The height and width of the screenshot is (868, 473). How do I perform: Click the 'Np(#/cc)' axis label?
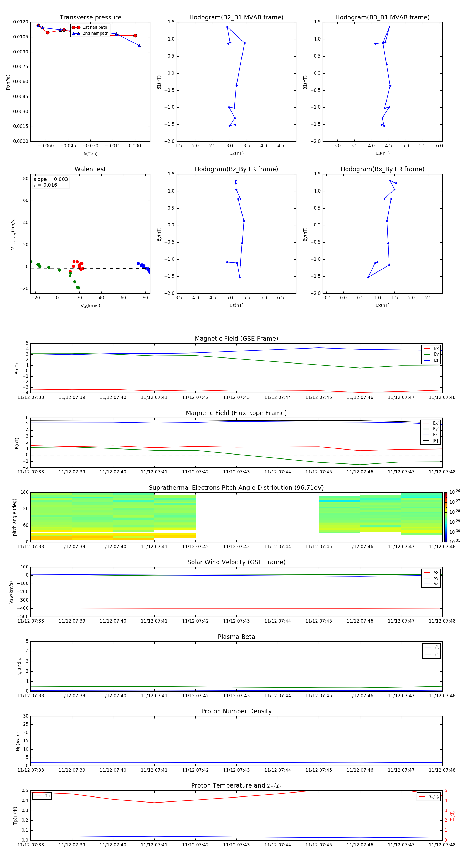click(18, 741)
